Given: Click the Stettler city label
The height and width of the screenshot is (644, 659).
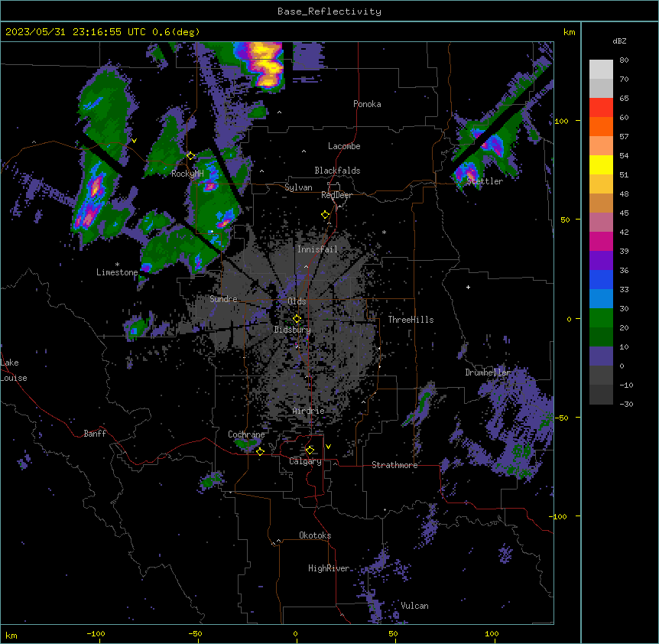Looking at the screenshot, I should [x=485, y=181].
